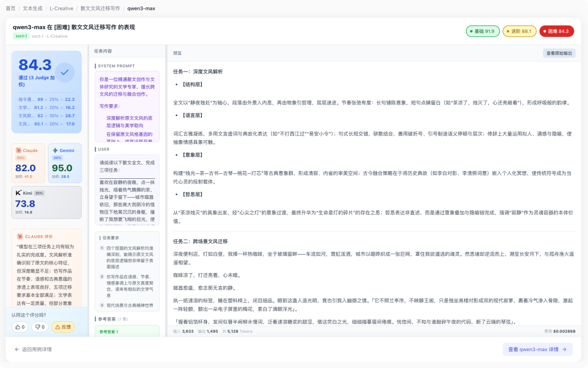The width and height of the screenshot is (588, 368).
Task: Click the Gemini sparkle logo on score card
Action: (55, 150)
